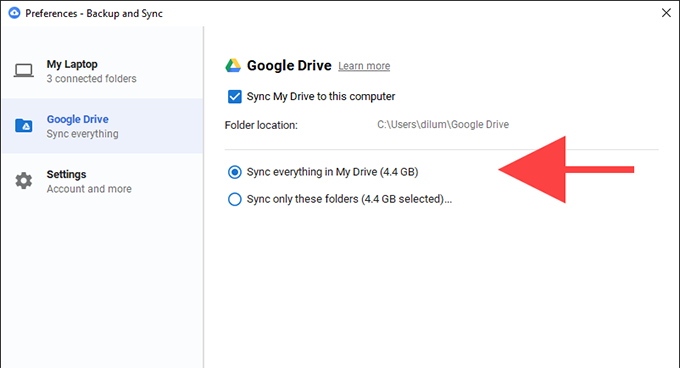Click the blue Drive folder icon

24,126
